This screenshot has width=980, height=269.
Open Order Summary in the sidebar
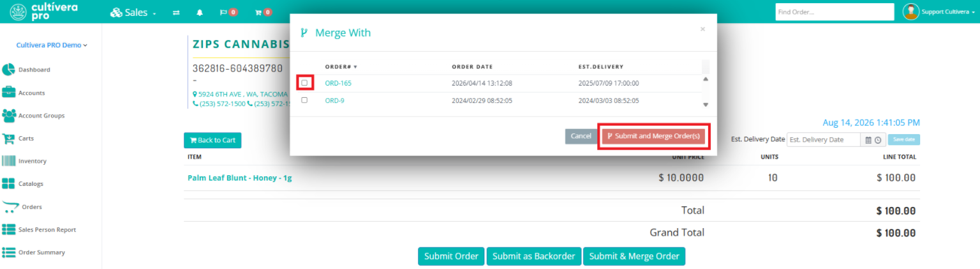pos(41,252)
